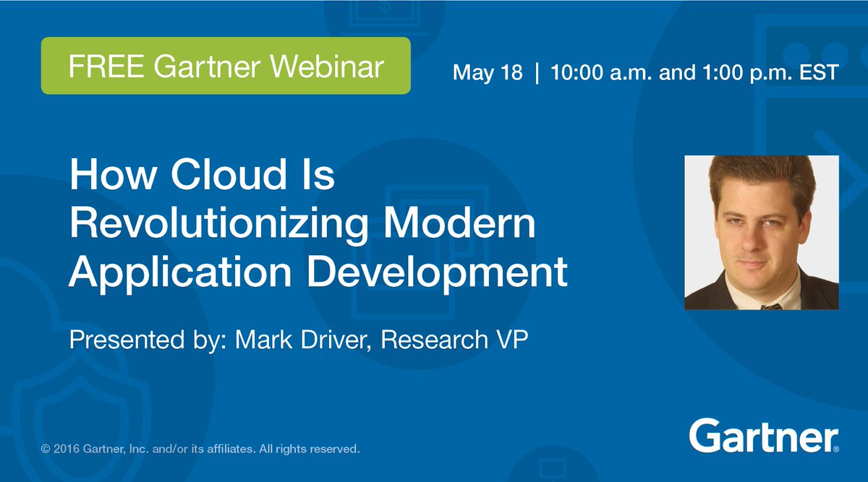Click the Gartner logo
The image size is (868, 482).
tap(764, 436)
